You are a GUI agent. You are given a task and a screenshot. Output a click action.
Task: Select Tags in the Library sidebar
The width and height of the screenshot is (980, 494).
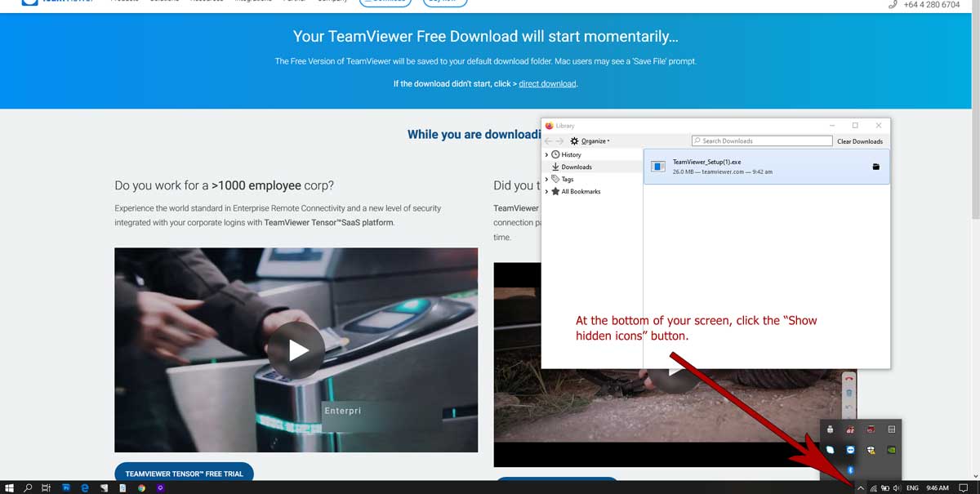[x=568, y=179]
